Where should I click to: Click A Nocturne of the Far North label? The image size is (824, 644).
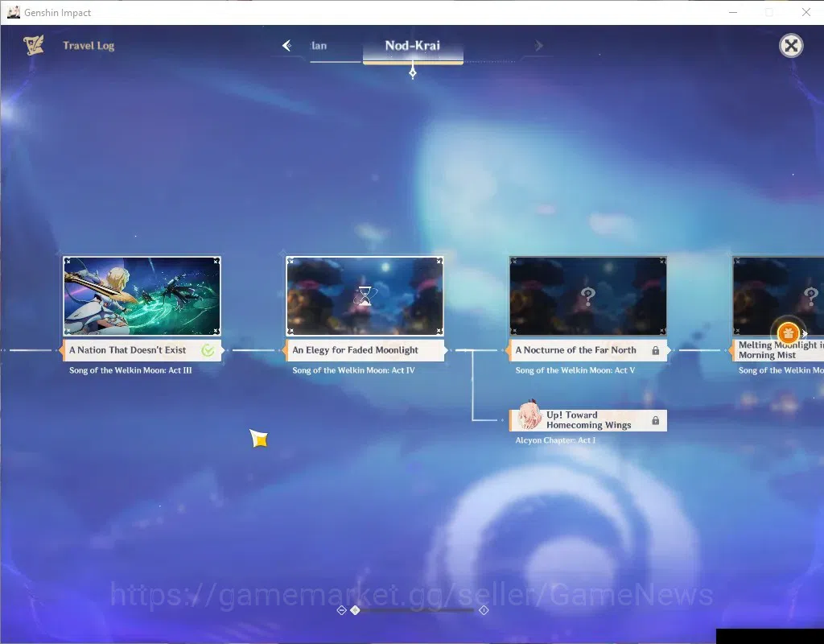(x=588, y=350)
